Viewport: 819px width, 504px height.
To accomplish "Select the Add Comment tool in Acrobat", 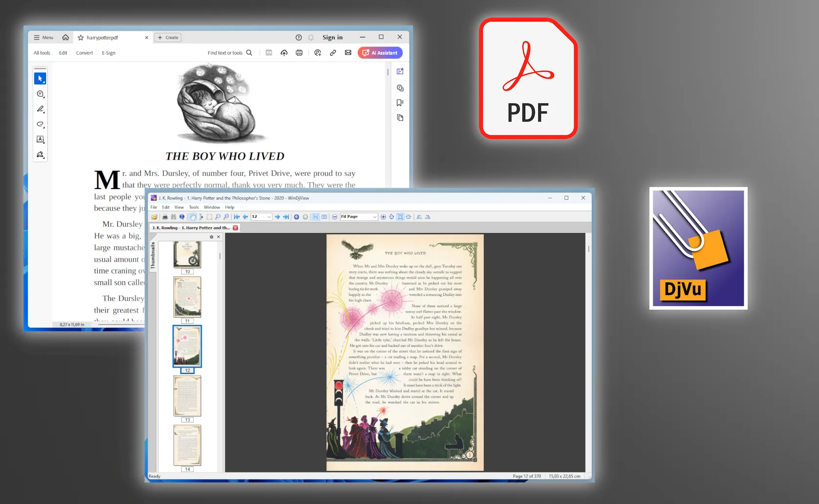I will pyautogui.click(x=40, y=94).
